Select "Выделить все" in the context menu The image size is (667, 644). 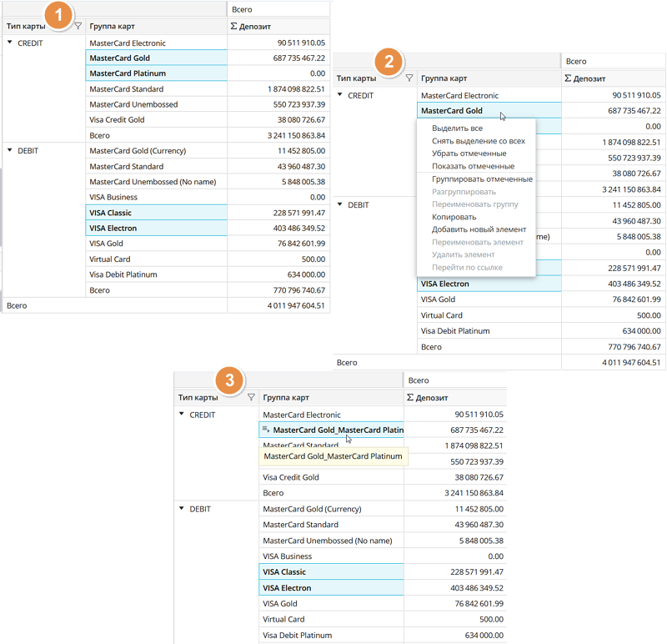pos(457,129)
